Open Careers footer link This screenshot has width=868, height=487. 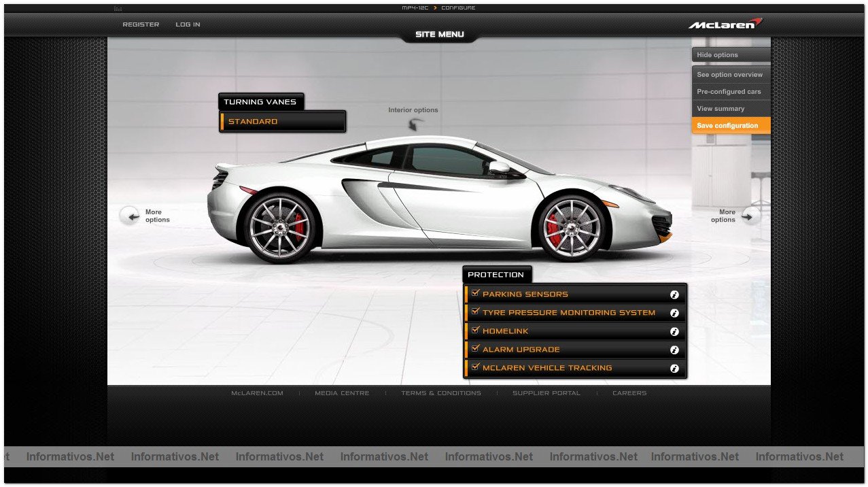[x=629, y=393]
